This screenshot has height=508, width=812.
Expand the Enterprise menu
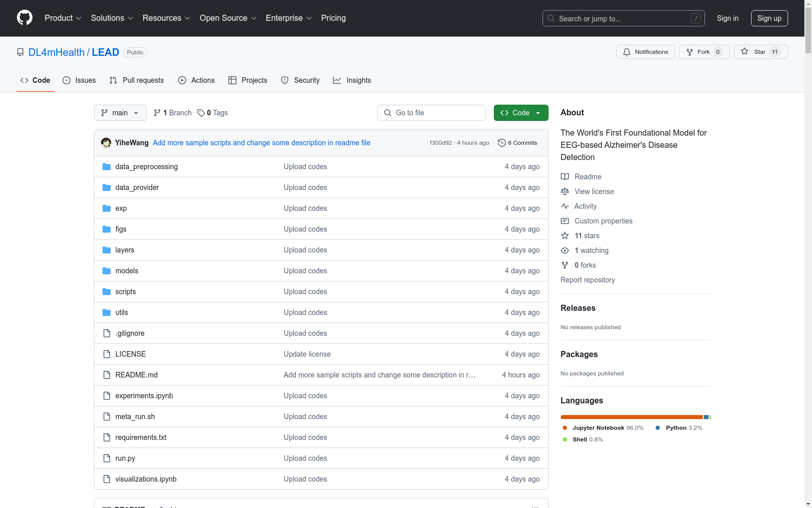click(289, 18)
